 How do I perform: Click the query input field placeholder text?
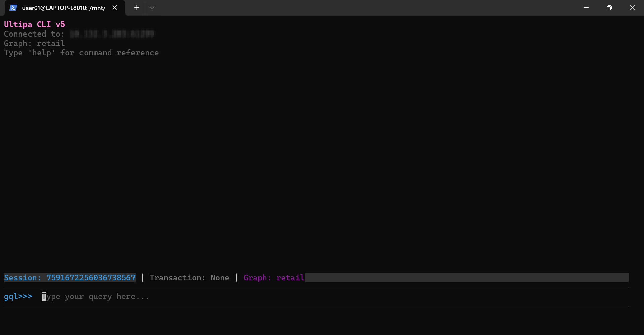coord(96,297)
